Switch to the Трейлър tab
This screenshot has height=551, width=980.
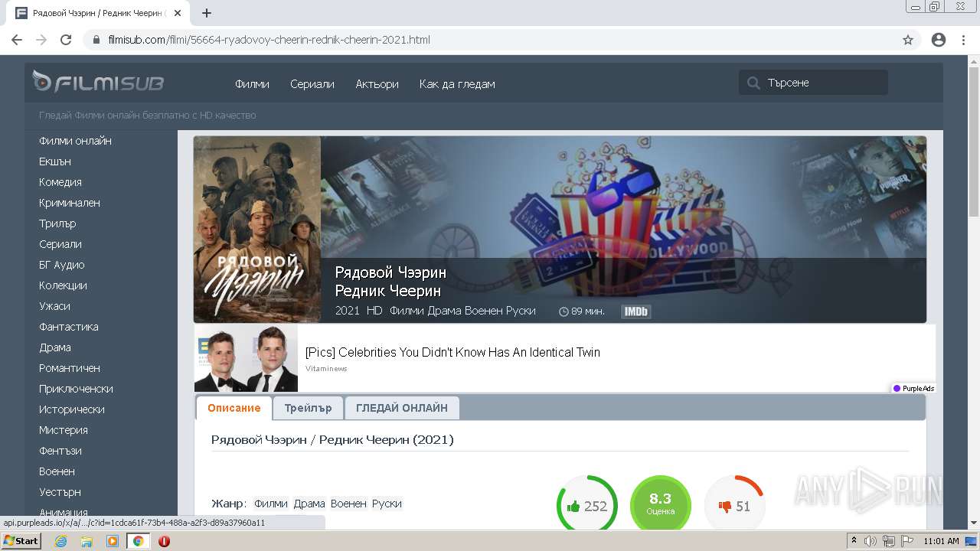[308, 408]
